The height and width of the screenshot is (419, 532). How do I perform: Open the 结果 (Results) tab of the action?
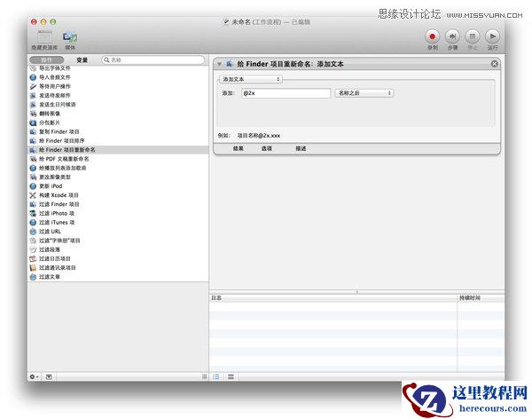238,148
